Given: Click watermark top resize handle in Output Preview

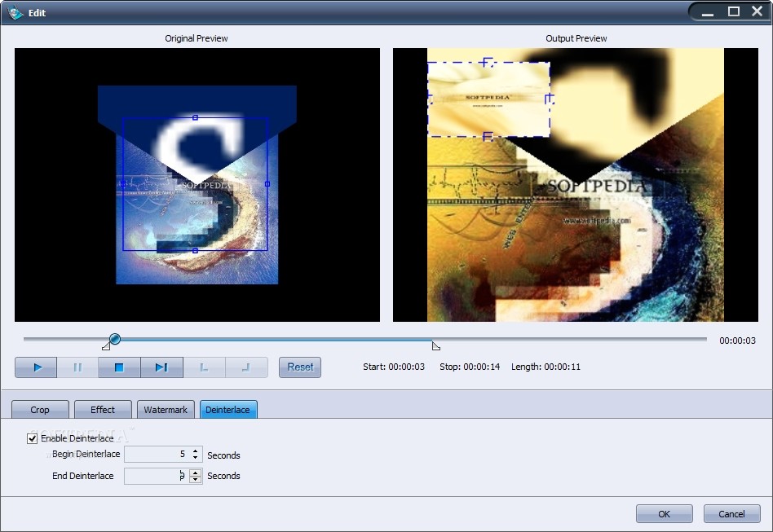Looking at the screenshot, I should coord(487,62).
